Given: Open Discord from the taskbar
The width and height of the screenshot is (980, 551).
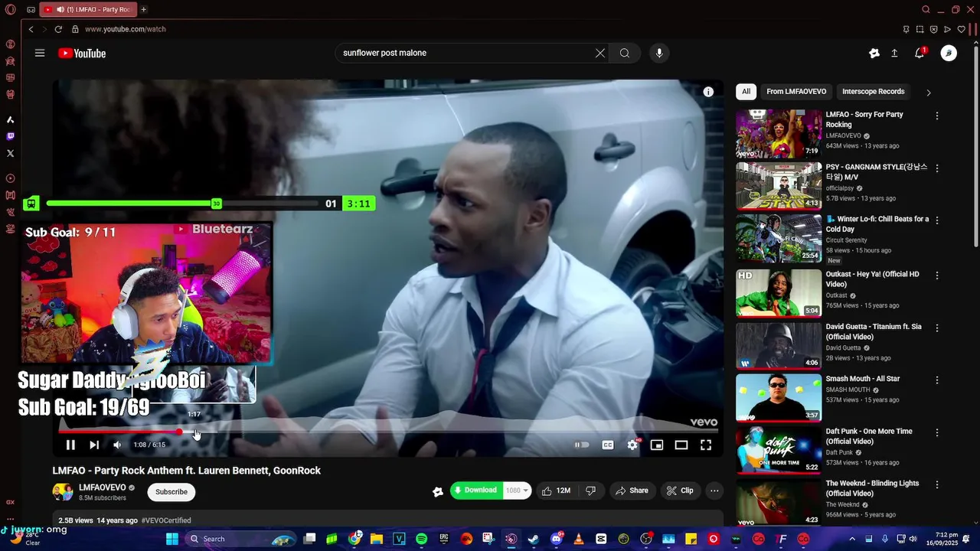Looking at the screenshot, I should (x=557, y=539).
